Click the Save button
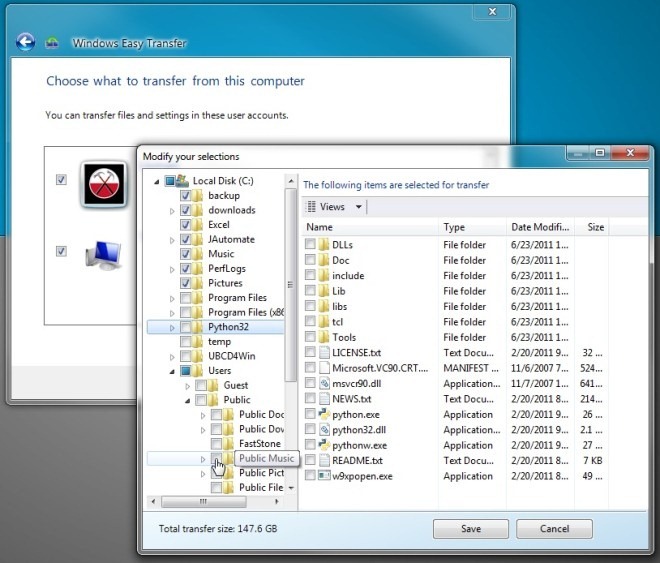The image size is (660, 563). [x=471, y=529]
